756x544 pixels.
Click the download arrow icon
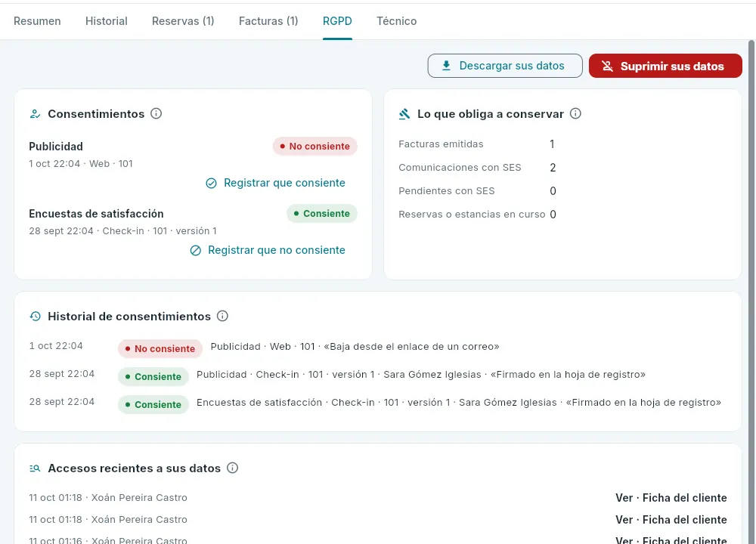[447, 66]
